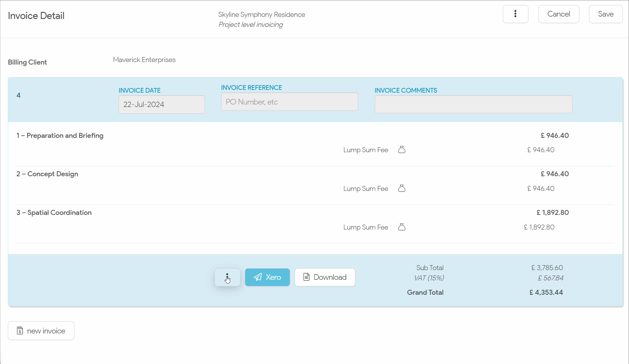Download the invoice document

[x=325, y=277]
